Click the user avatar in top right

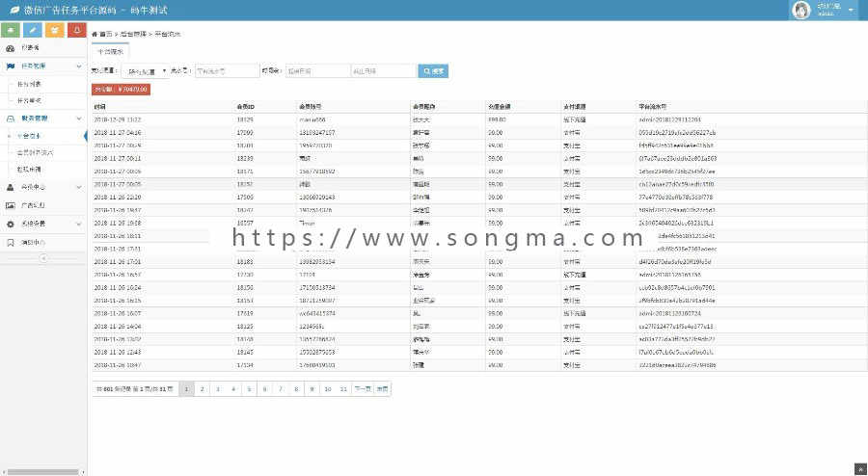coord(801,10)
